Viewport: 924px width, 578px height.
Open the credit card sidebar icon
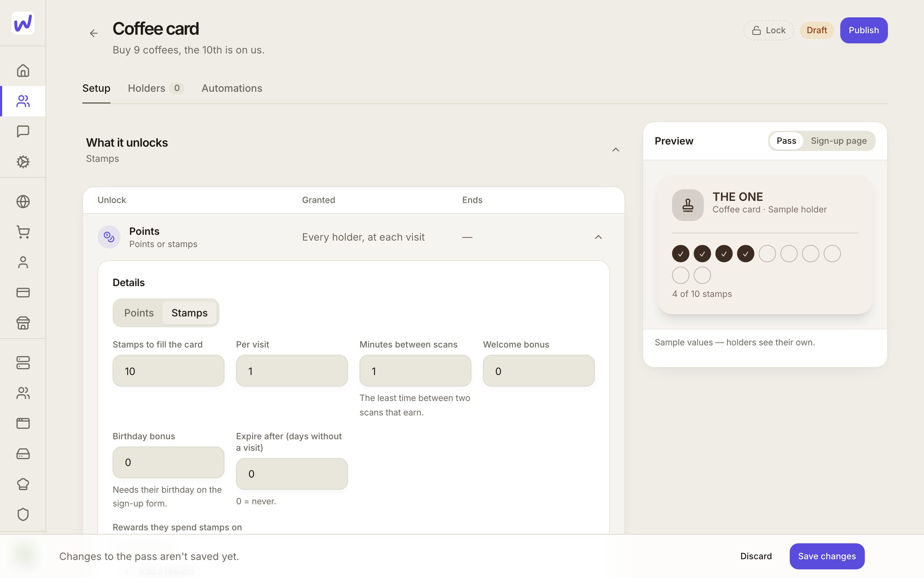click(x=23, y=293)
